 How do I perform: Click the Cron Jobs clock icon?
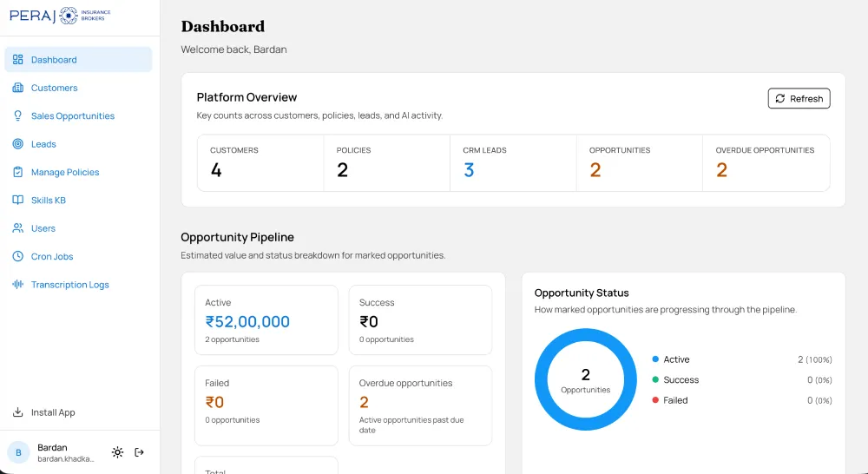pyautogui.click(x=17, y=256)
